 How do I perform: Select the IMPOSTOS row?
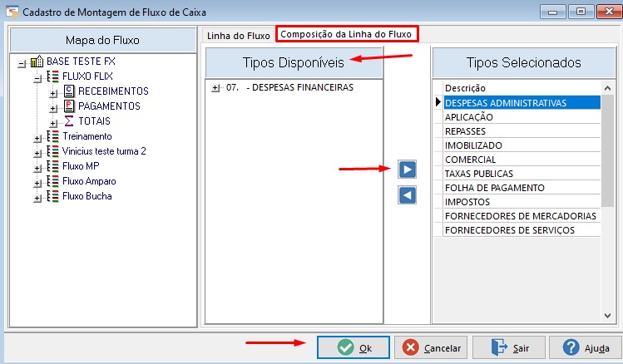click(522, 202)
